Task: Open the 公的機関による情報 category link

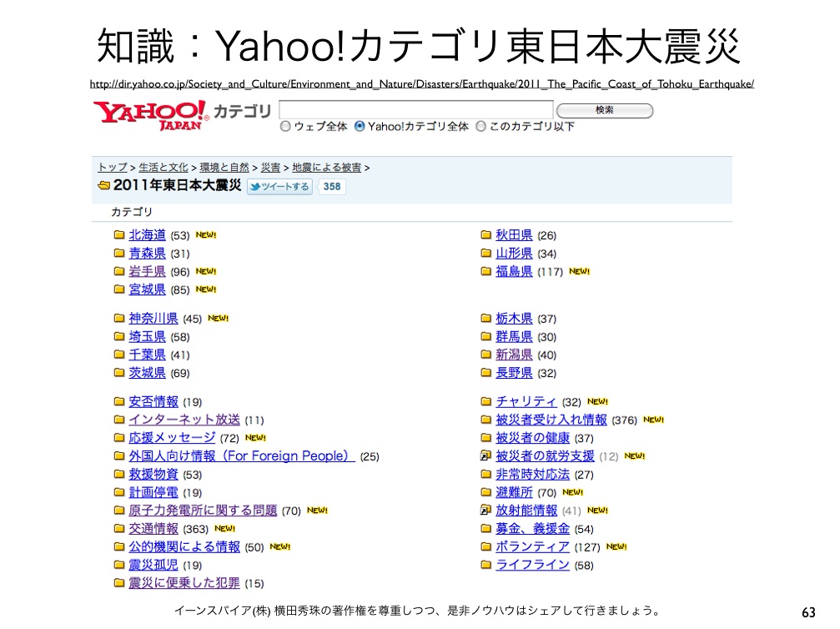Action: pos(184,546)
